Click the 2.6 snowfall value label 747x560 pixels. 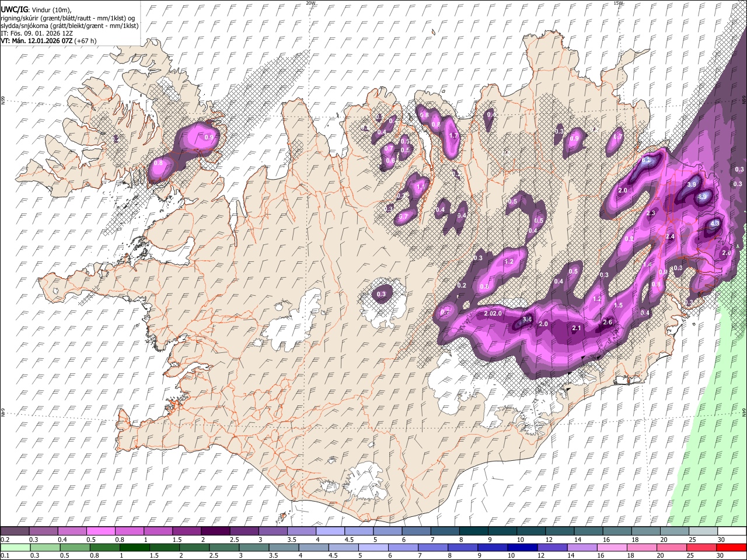coord(607,322)
